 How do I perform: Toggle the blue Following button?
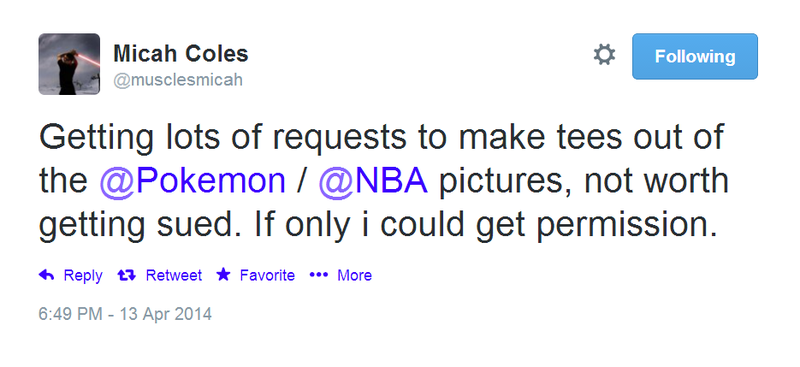[x=695, y=56]
